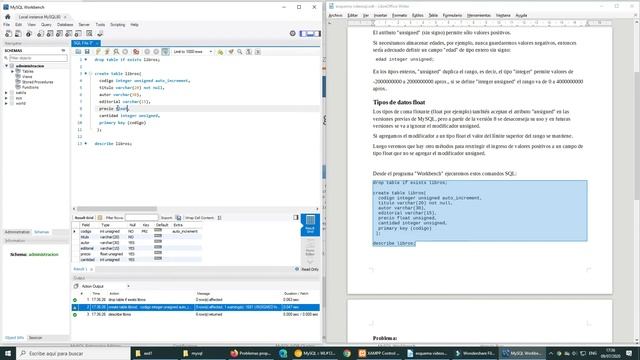Click the editor horizontal scrollbar

click(117, 209)
